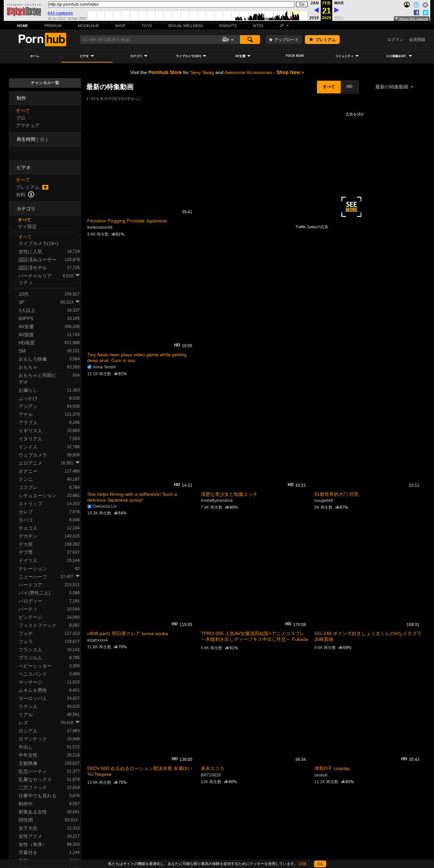This screenshot has width=434, height=868.
Task: Click the SEE MORE ad icon
Action: point(351,207)
